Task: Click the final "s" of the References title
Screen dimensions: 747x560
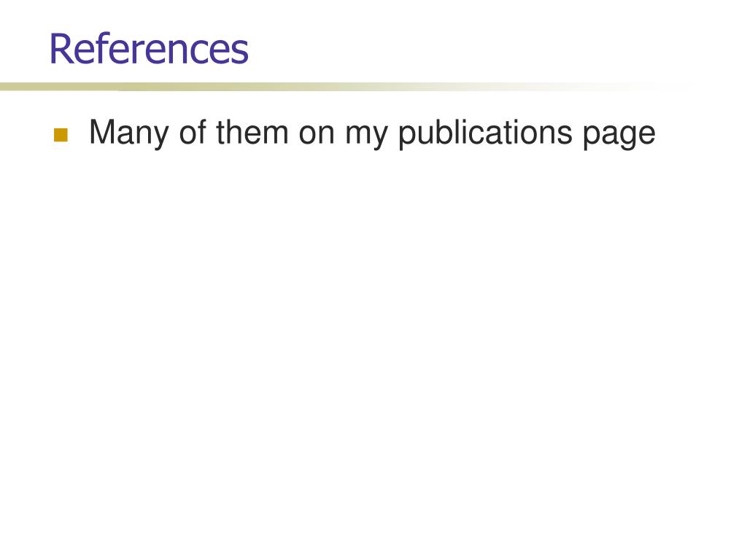Action: (241, 52)
